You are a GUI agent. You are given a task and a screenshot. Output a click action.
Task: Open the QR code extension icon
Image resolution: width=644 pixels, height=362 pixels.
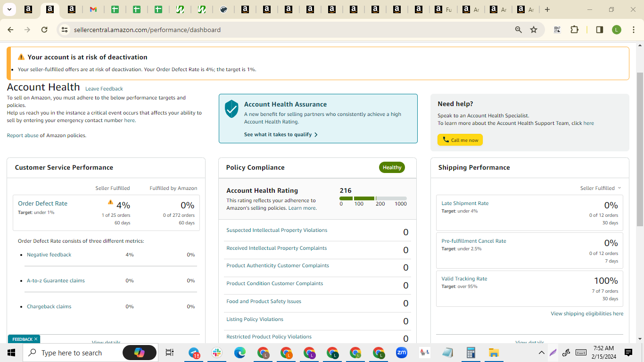tap(557, 30)
